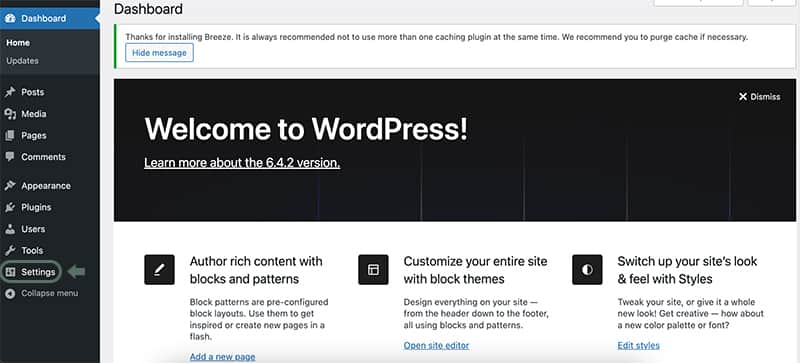The width and height of the screenshot is (800, 363).
Task: Dismiss the Welcome to WordPress panel
Action: click(x=759, y=96)
